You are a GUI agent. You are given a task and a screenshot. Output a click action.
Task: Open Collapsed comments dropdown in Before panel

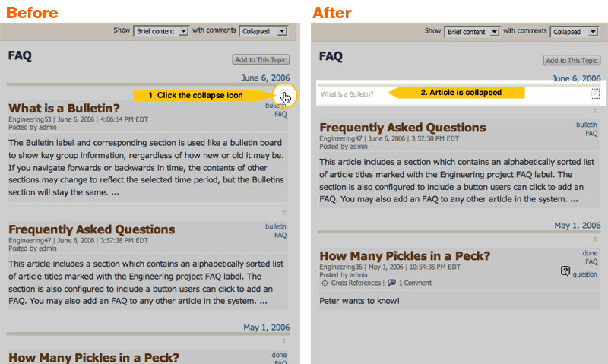pos(263,31)
